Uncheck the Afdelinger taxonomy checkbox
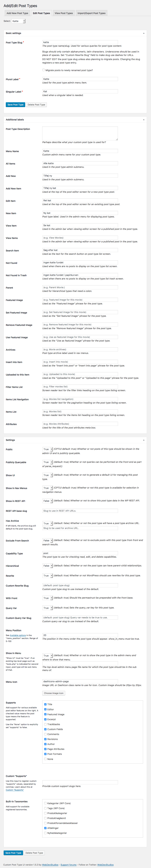This screenshot has height=868, width=151. 45,828
